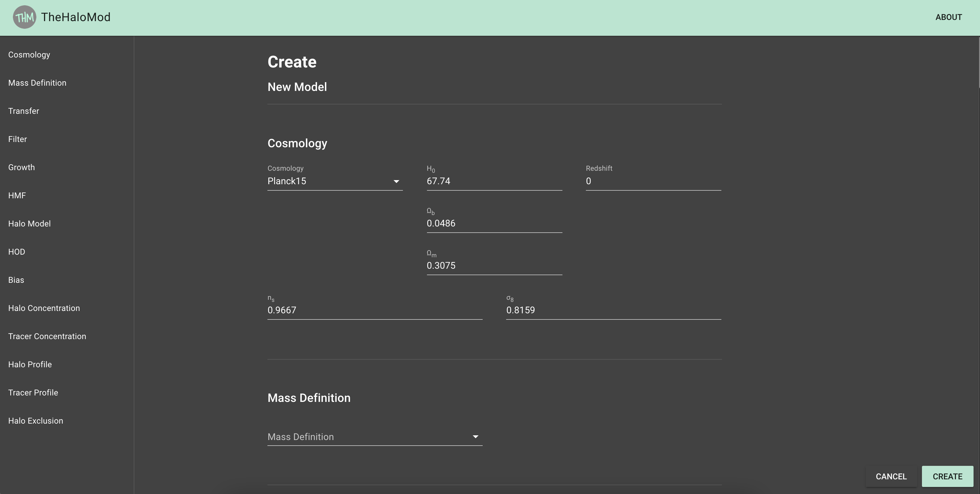Open the Halo Exclusion section

tap(35, 421)
